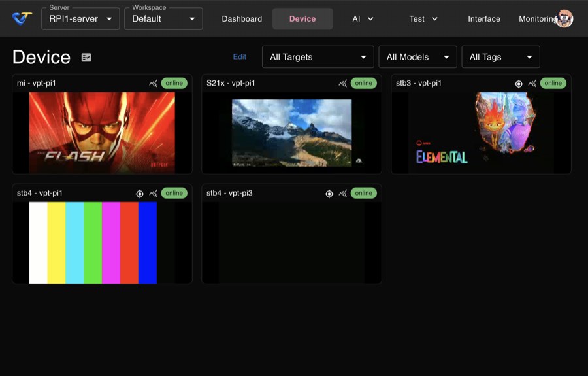
Task: Click the target icon on stb4 - vpt-pi1
Action: pos(140,194)
